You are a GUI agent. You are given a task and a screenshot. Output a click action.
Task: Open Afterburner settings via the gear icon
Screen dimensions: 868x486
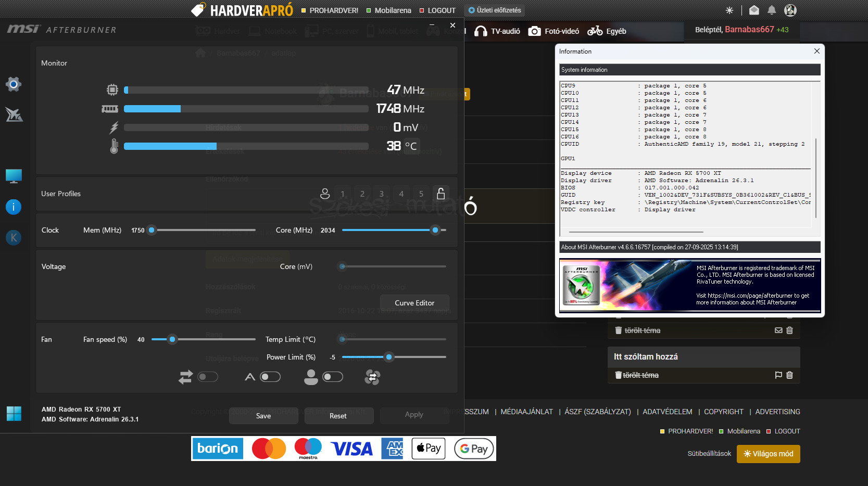(14, 84)
